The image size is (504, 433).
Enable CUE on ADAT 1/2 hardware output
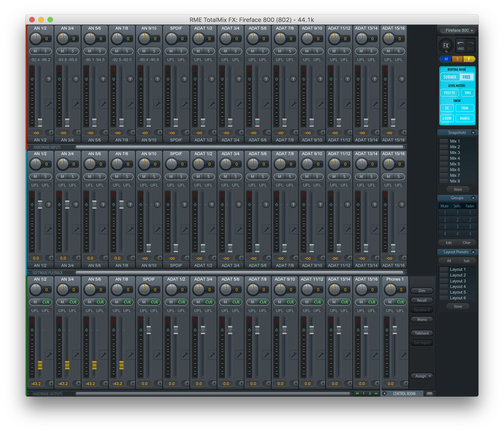182,302
